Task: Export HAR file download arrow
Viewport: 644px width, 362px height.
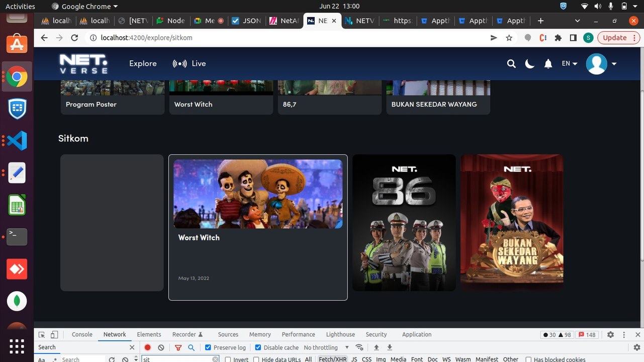Action: [x=389, y=347]
